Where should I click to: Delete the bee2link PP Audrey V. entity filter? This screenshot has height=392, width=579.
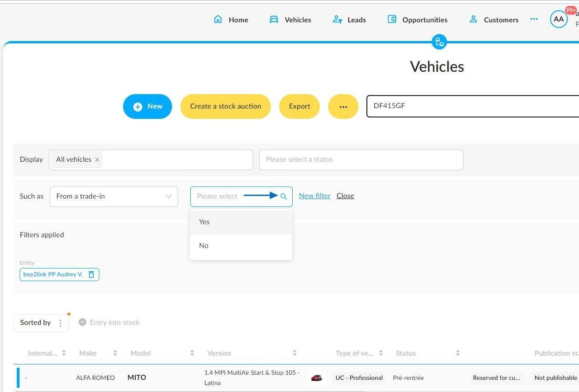[91, 275]
